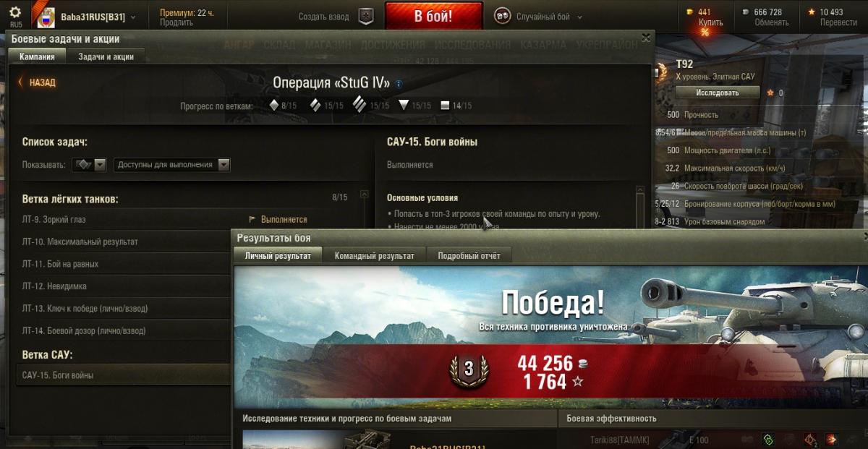The width and height of the screenshot is (868, 449).
Task: Click the Random Battle mode tank icon
Action: tap(502, 16)
